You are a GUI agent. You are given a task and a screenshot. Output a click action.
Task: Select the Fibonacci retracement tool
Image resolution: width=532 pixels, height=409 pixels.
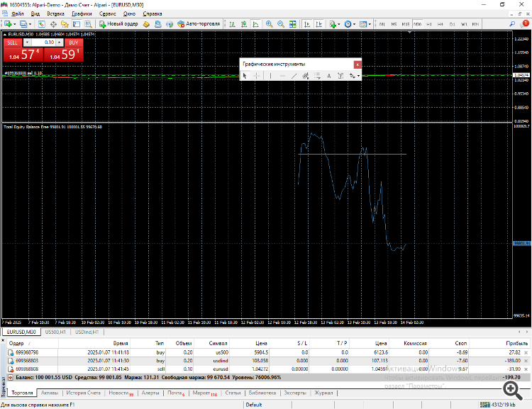pyautogui.click(x=317, y=76)
